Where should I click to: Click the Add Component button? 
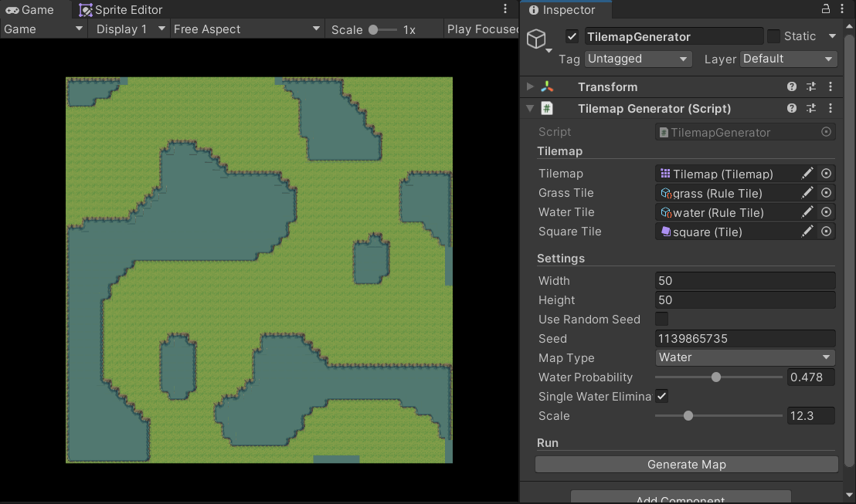pos(680,498)
